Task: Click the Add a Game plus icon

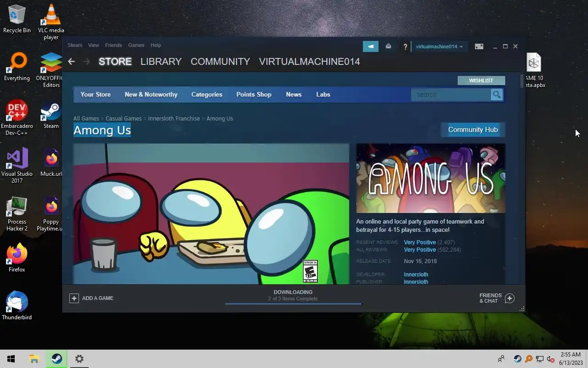Action: pos(74,298)
